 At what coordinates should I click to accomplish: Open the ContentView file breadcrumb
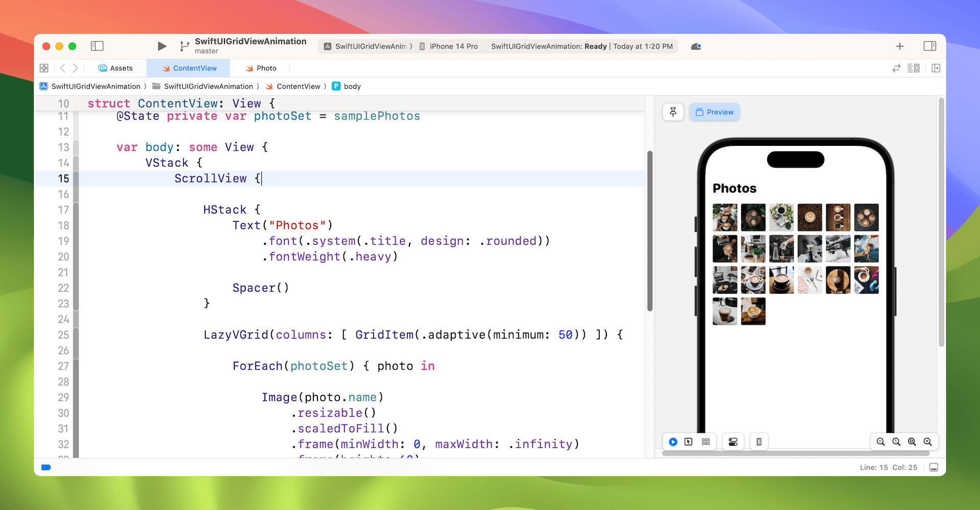(x=293, y=87)
